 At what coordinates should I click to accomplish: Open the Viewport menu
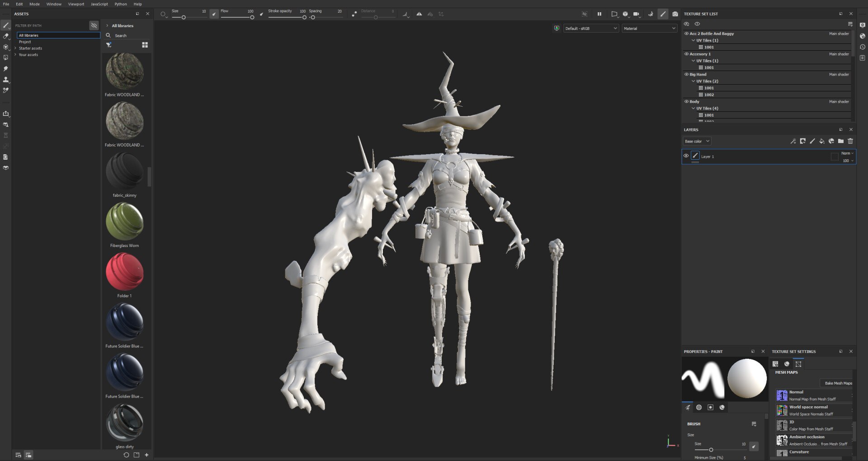pos(76,4)
